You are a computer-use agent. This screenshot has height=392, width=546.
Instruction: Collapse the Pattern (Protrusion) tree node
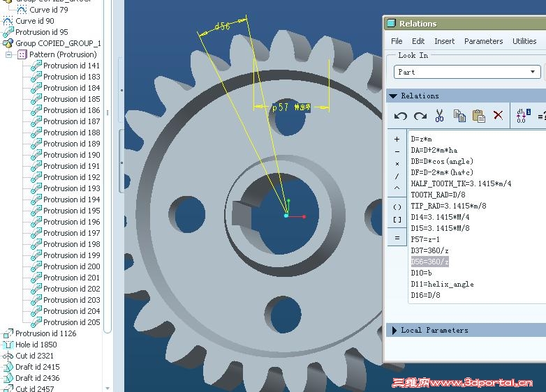8,54
